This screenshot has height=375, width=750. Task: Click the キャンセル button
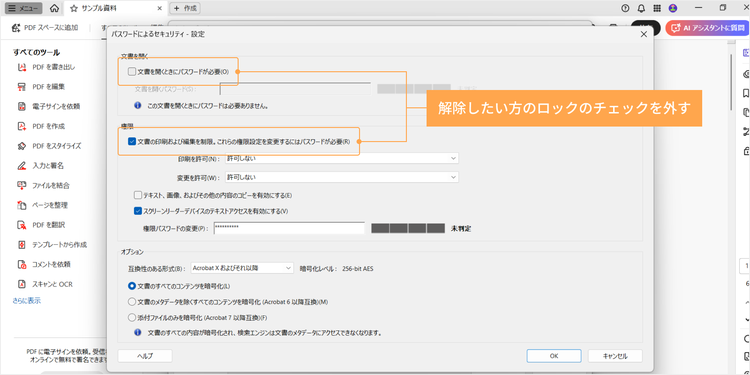point(615,356)
